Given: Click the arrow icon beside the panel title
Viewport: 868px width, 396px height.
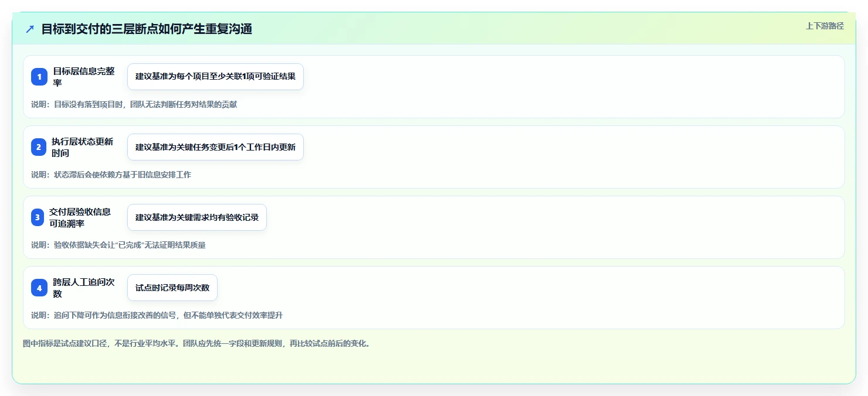Looking at the screenshot, I should [x=30, y=29].
